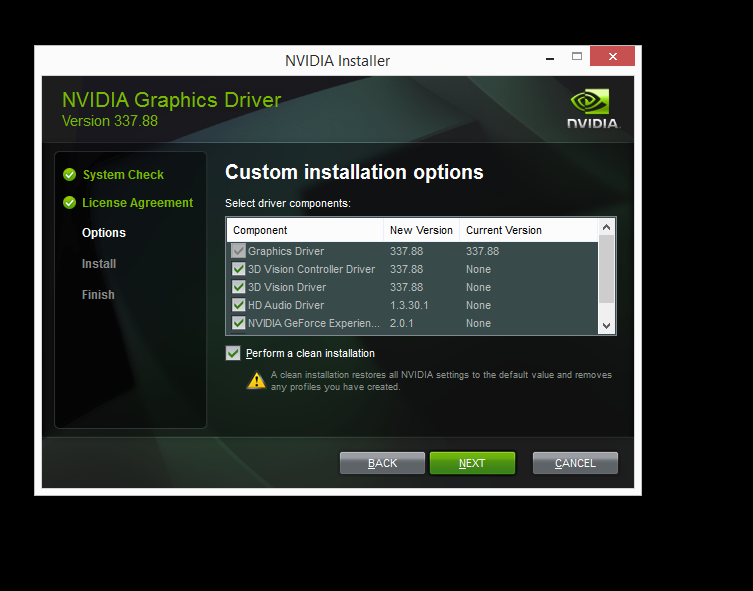The width and height of the screenshot is (753, 591).
Task: Click the New Version column header
Action: point(422,230)
